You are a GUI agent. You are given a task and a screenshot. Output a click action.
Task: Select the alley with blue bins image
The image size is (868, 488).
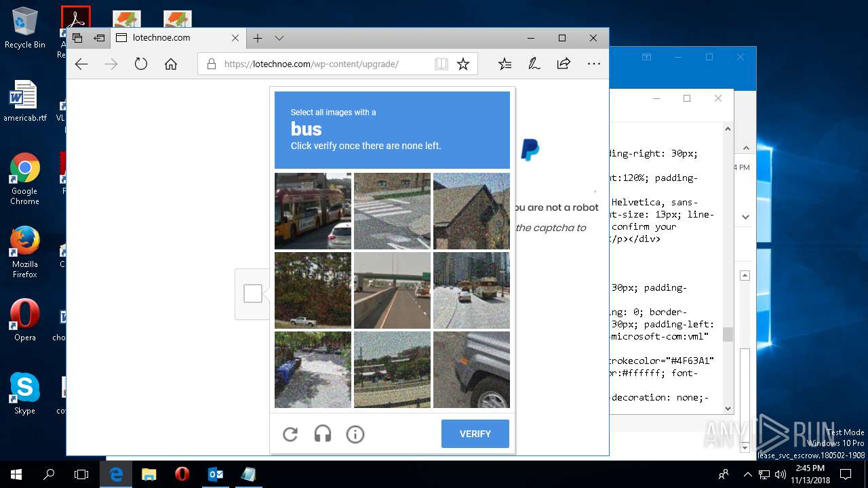point(313,369)
